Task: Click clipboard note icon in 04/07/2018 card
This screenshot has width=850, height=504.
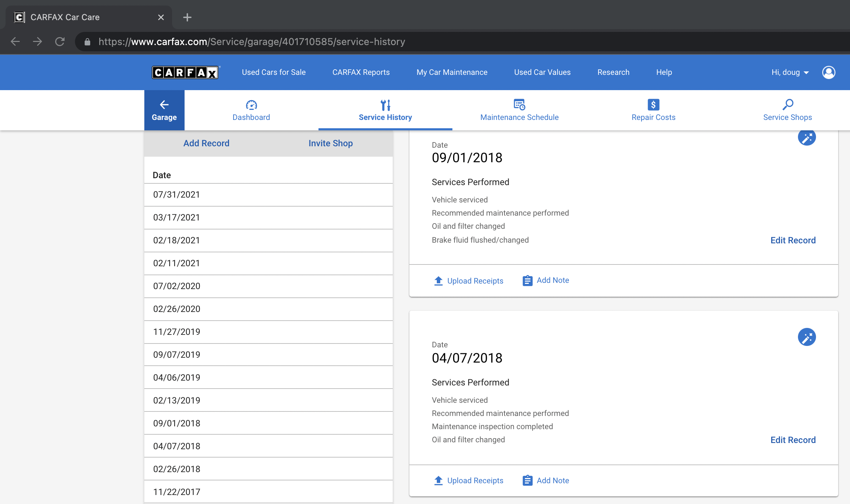Action: 527,480
